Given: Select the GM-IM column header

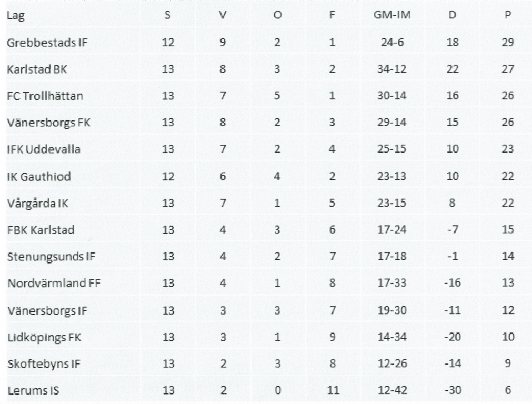Looking at the screenshot, I should coord(392,15).
